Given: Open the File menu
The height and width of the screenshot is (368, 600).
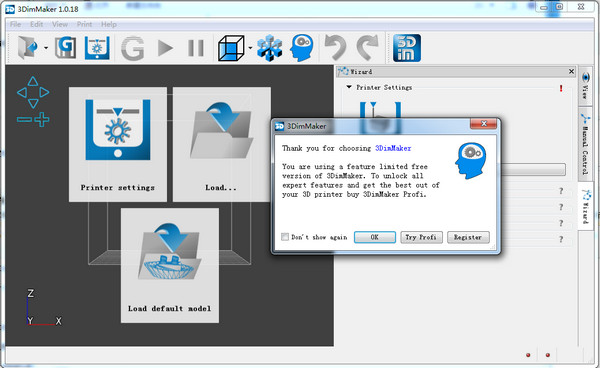Looking at the screenshot, I should pyautogui.click(x=15, y=24).
